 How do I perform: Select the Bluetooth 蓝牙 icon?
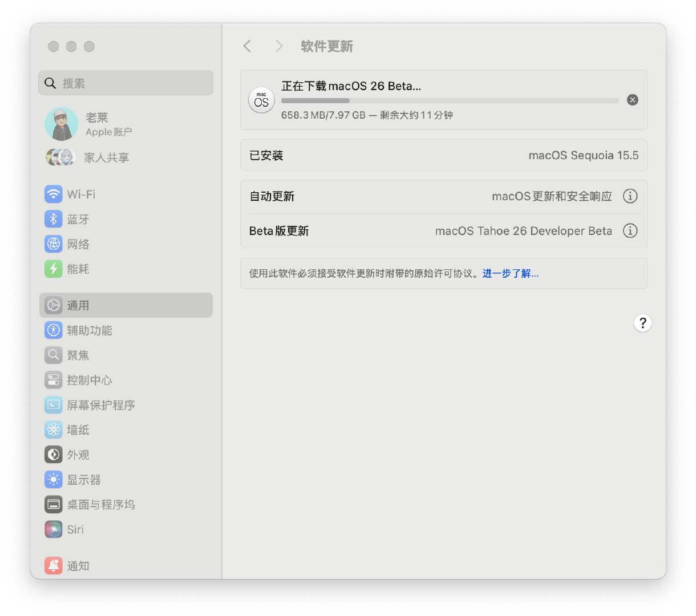pyautogui.click(x=54, y=219)
